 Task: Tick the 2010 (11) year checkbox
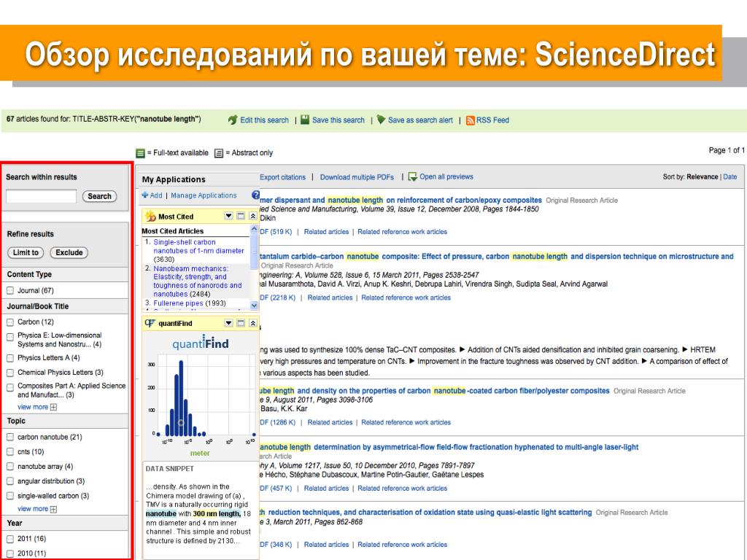[x=10, y=553]
